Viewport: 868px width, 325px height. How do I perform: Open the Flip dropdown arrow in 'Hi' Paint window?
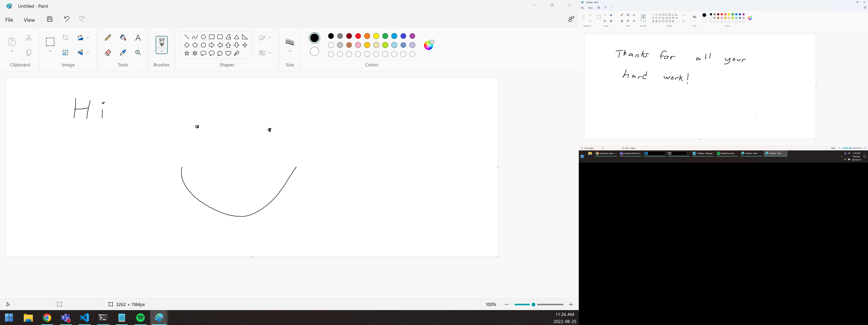[x=88, y=53]
